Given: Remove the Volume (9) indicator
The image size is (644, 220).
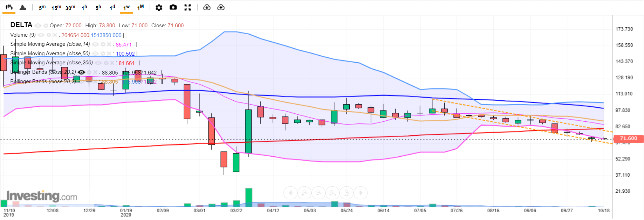Looking at the screenshot, I should click(x=55, y=35).
